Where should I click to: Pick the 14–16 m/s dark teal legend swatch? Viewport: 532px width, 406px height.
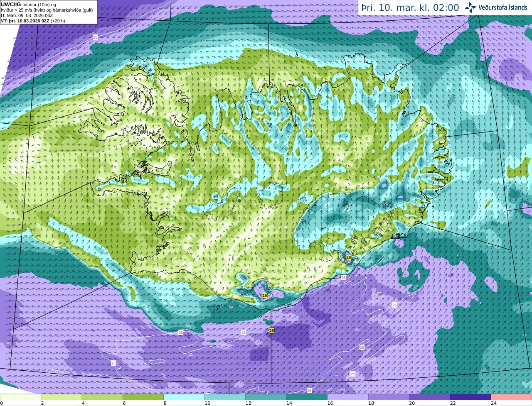pos(307,397)
